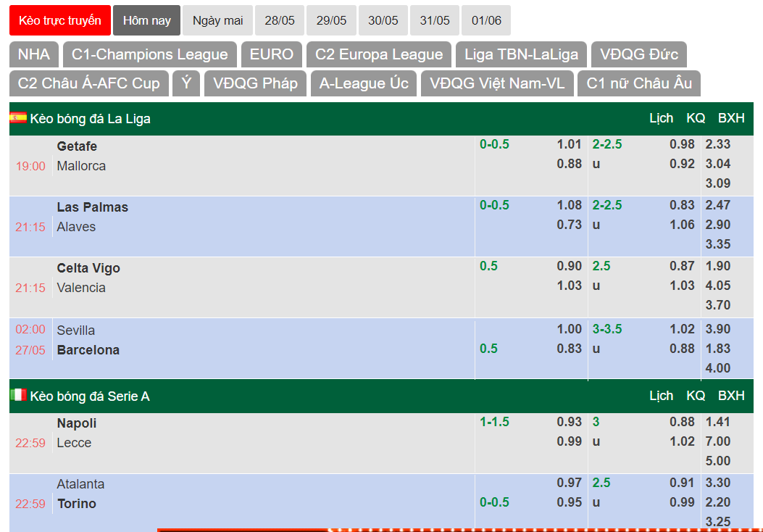763x532 pixels.
Task: Open BXH standings in the Serie A header
Action: (x=731, y=396)
